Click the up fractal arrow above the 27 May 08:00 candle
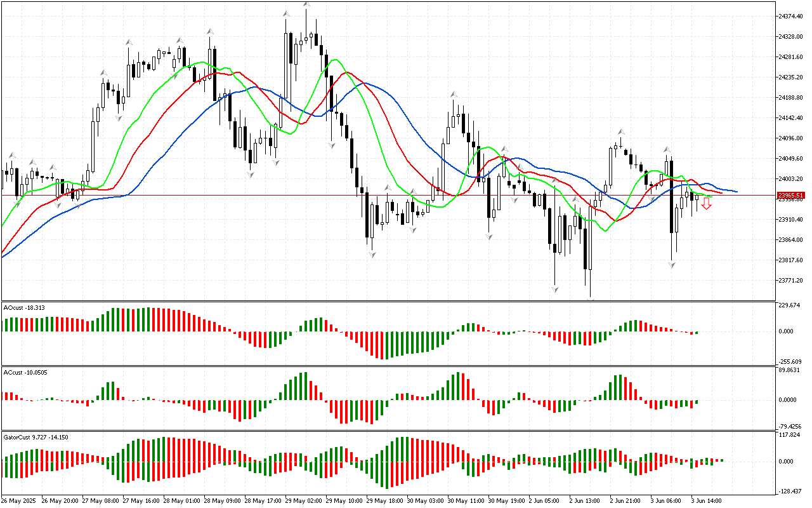Image resolution: width=812 pixels, height=508 pixels. coord(103,72)
